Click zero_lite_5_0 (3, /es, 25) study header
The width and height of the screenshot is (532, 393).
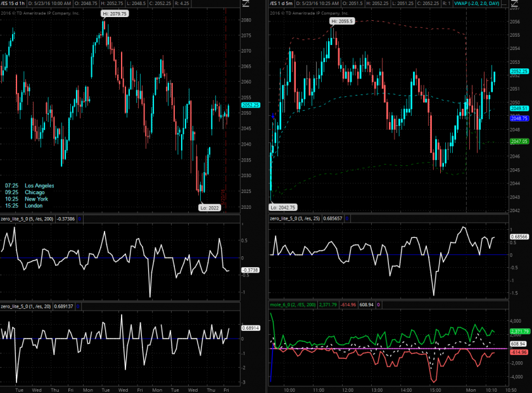point(296,218)
